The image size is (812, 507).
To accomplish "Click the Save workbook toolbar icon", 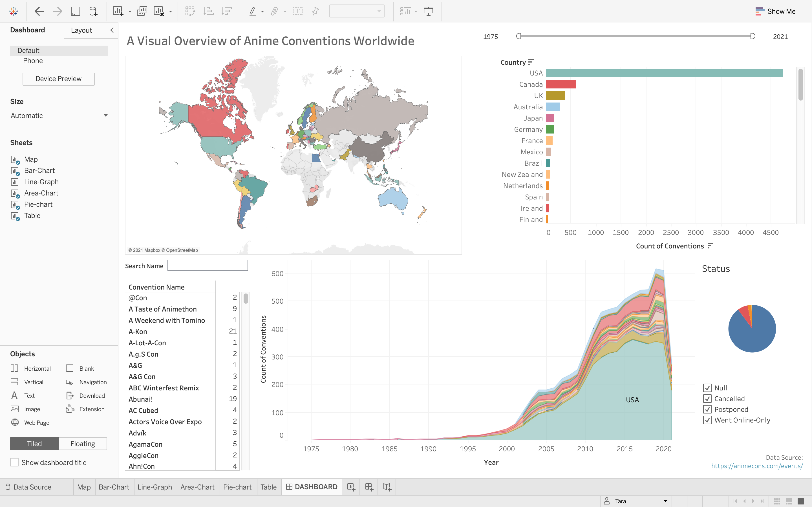I will click(x=76, y=11).
